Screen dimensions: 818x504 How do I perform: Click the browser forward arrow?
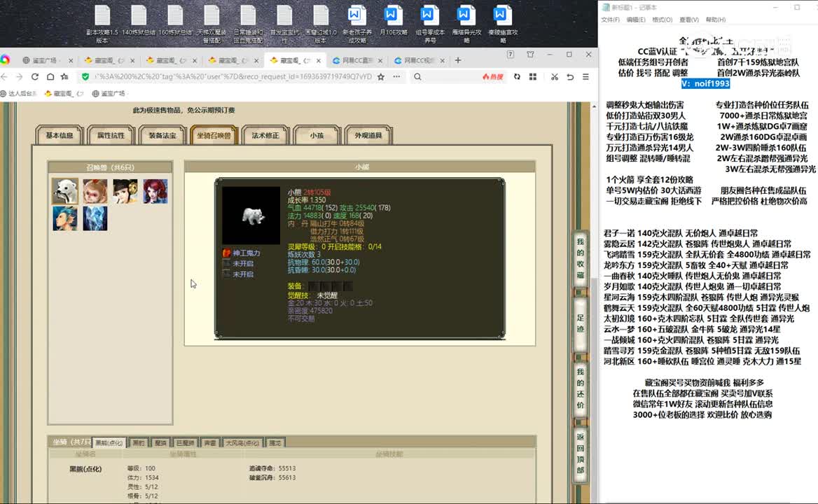click(20, 76)
